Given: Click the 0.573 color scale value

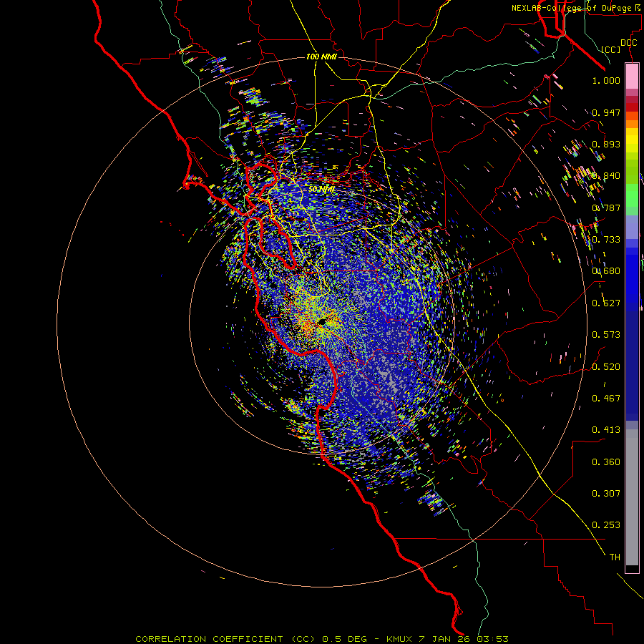Looking at the screenshot, I should [x=606, y=335].
